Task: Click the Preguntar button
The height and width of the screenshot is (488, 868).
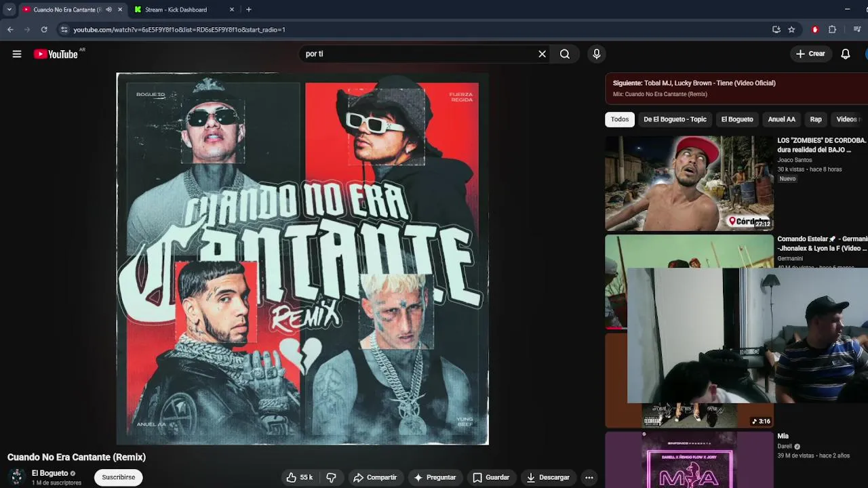Action: coord(435,477)
